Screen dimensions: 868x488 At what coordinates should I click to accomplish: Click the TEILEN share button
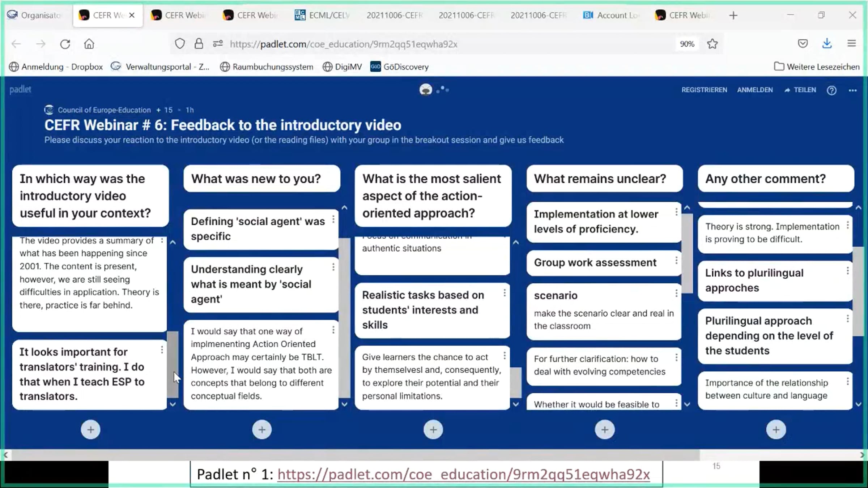(x=800, y=90)
